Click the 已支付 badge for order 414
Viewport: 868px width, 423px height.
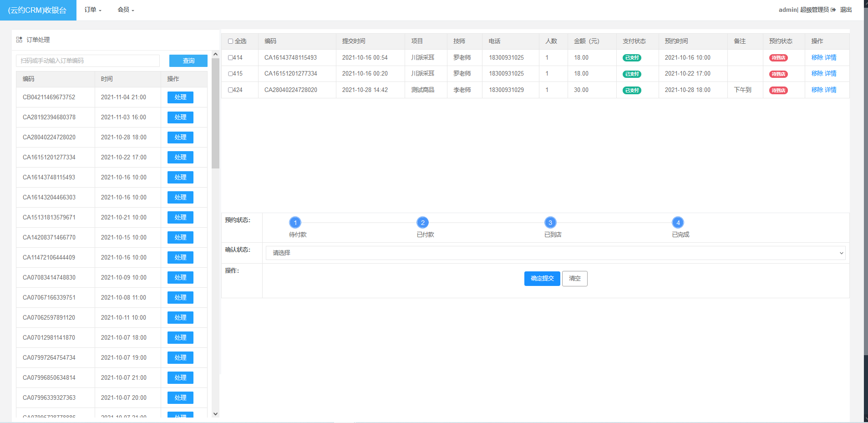632,58
